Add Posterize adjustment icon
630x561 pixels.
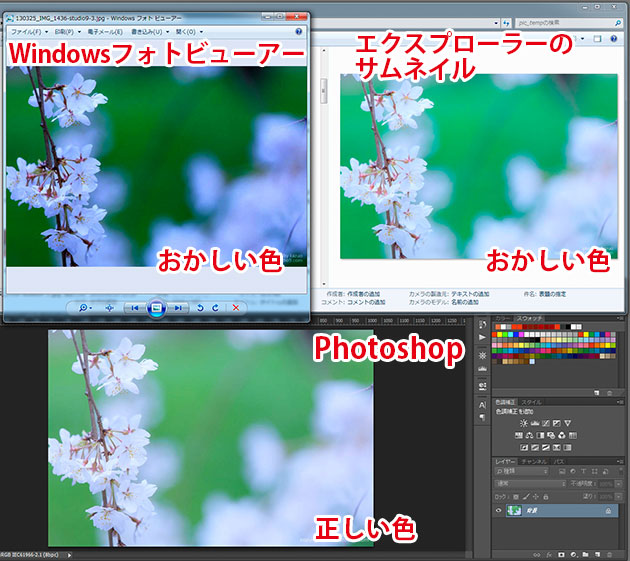pos(535,448)
